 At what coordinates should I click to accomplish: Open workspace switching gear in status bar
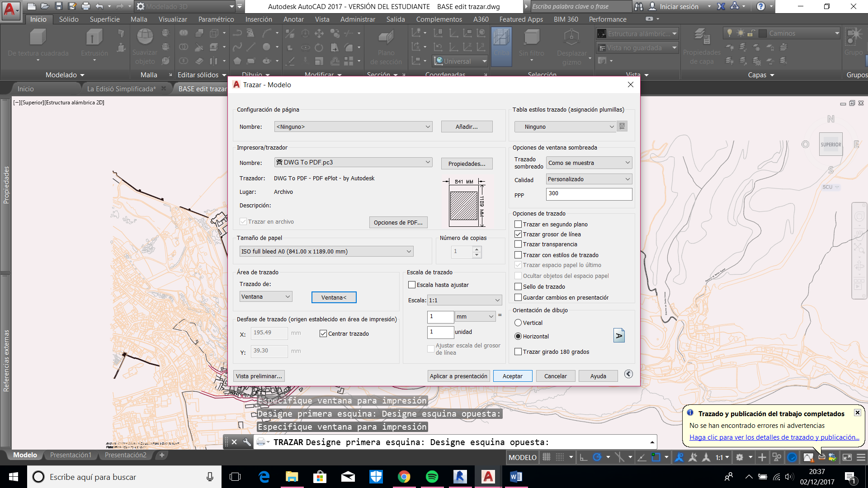(x=740, y=457)
